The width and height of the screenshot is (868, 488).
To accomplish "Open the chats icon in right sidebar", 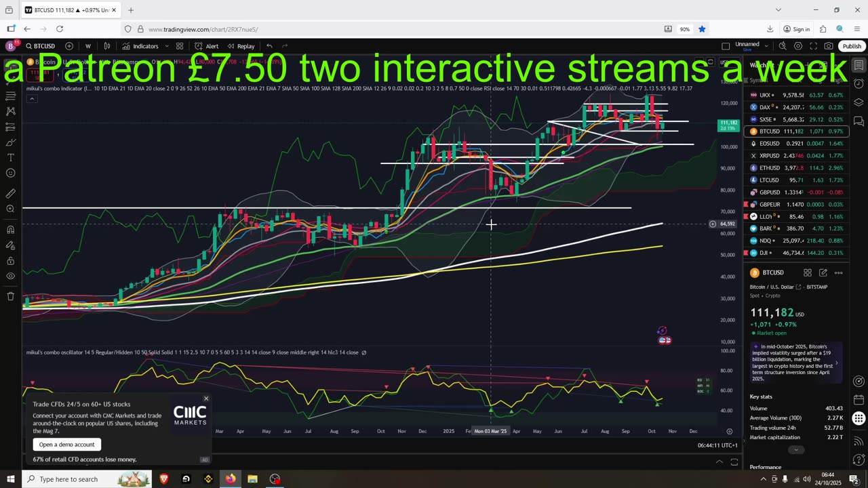I will point(859,121).
